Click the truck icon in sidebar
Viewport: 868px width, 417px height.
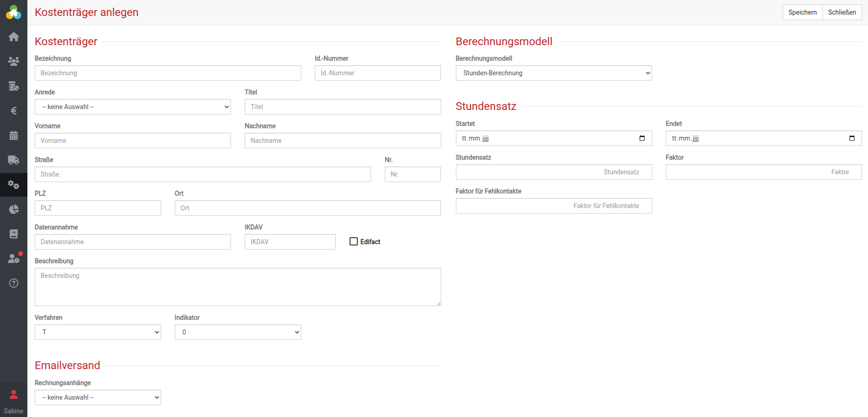14,160
